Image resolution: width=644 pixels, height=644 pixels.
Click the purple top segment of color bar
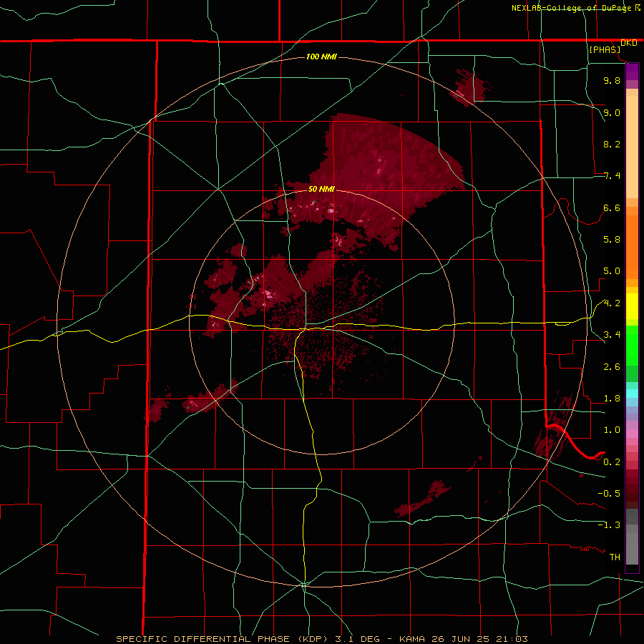pyautogui.click(x=632, y=72)
